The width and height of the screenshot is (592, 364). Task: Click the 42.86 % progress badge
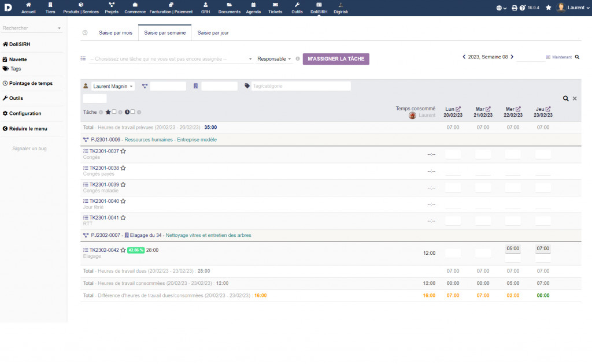coord(135,250)
